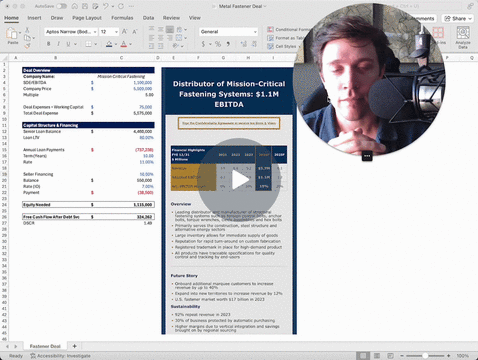Click the Borders icon
Screen dimensions: 478x360
tap(88, 44)
